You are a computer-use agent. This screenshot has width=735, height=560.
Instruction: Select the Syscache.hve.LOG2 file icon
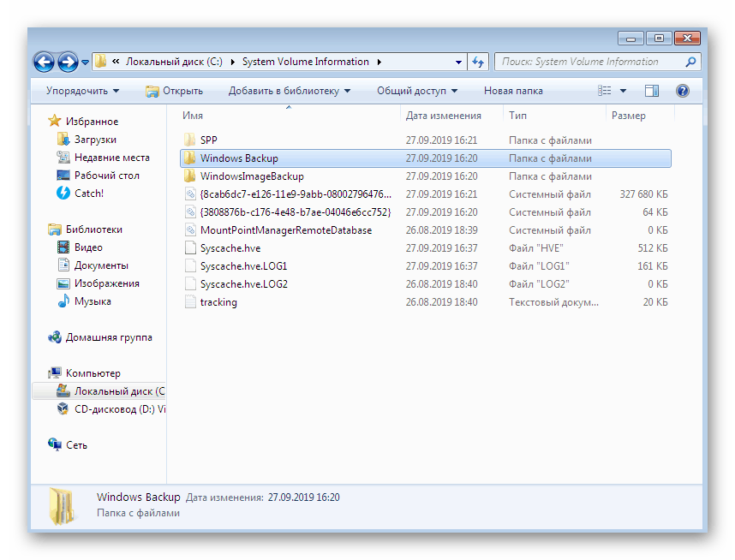190,284
